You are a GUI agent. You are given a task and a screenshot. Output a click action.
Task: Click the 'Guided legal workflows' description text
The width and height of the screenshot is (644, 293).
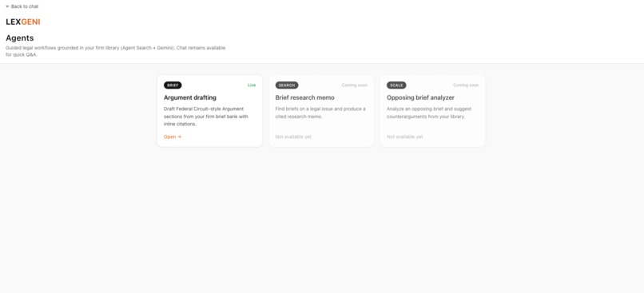coord(115,51)
